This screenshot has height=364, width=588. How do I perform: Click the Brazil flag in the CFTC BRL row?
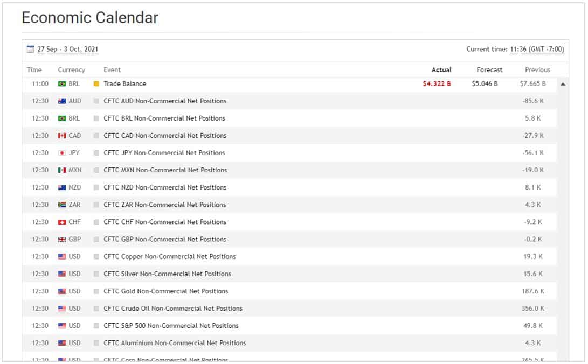click(62, 118)
